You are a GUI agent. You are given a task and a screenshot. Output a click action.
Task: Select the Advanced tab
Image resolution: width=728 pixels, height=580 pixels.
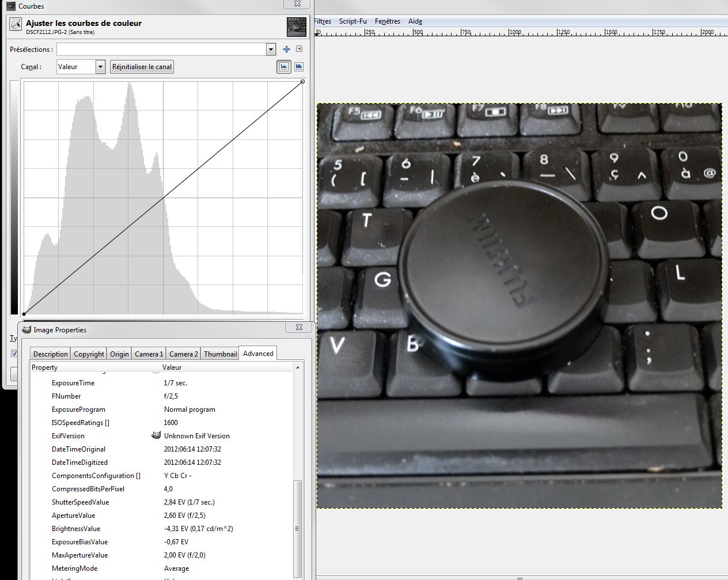coord(258,353)
